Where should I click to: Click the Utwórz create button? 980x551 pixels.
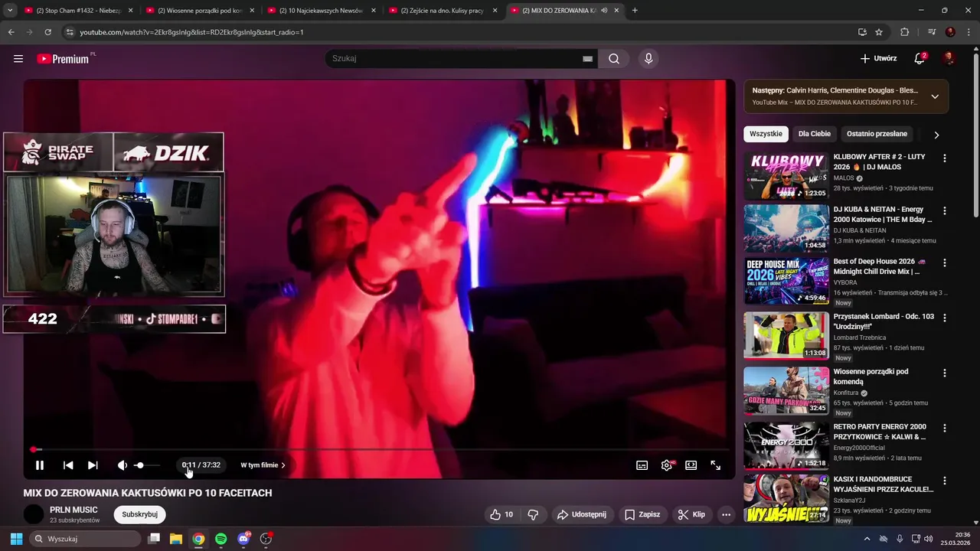[878, 59]
